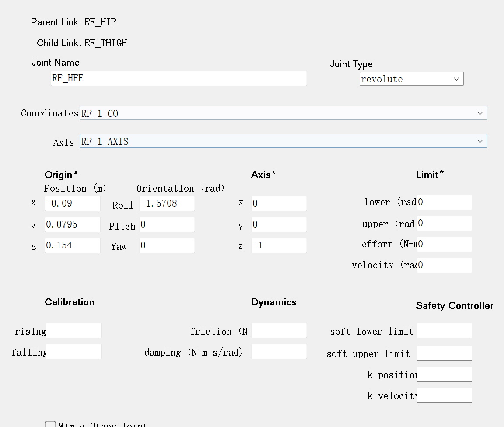Click the Limit effort field
Viewport: 504px width, 427px height.
coord(444,245)
